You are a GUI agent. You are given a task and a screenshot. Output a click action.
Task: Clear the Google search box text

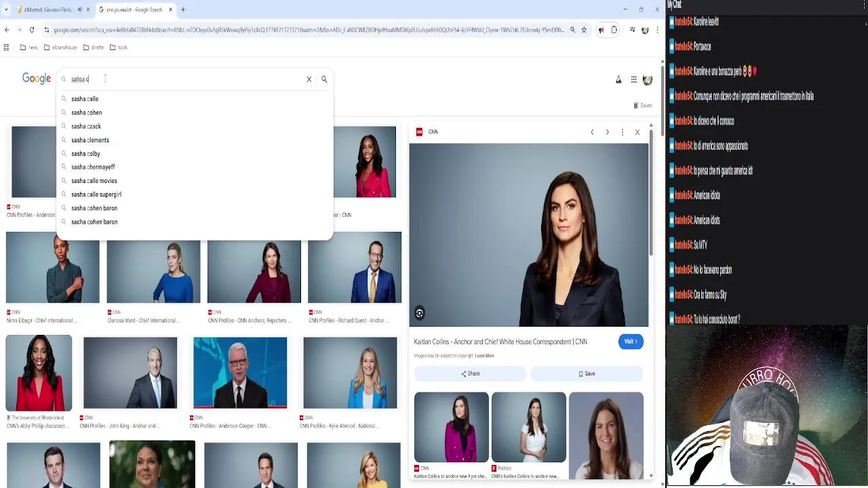309,79
